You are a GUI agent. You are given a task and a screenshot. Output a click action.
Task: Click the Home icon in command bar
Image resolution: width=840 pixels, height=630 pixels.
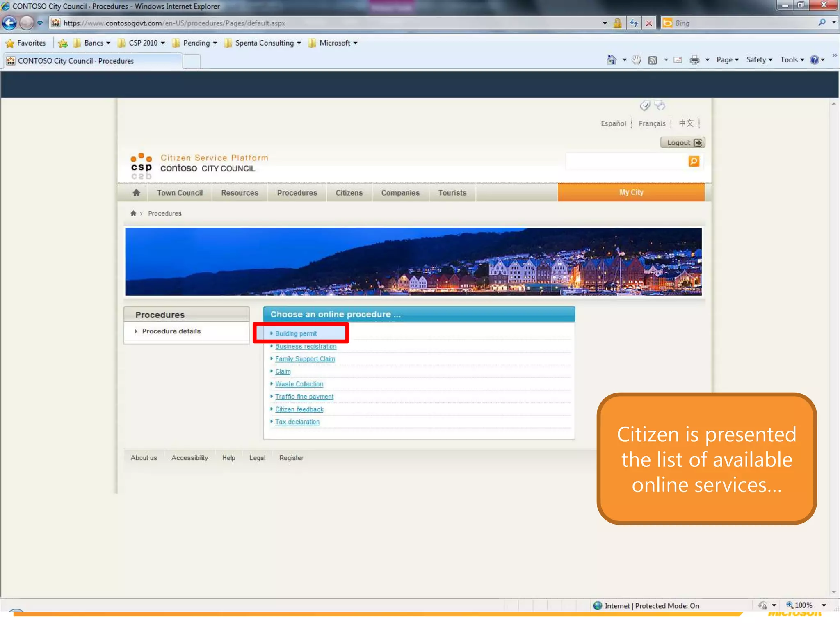[x=612, y=60]
